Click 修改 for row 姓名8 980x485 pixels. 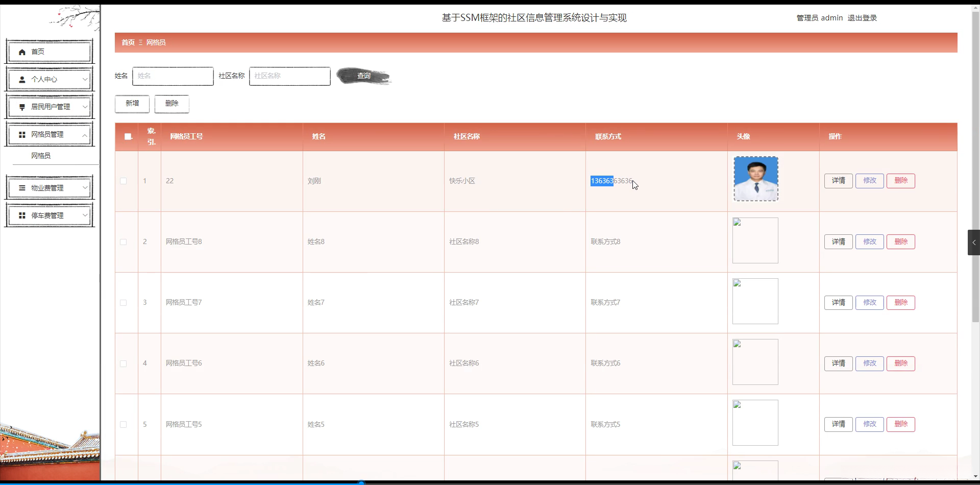(870, 242)
